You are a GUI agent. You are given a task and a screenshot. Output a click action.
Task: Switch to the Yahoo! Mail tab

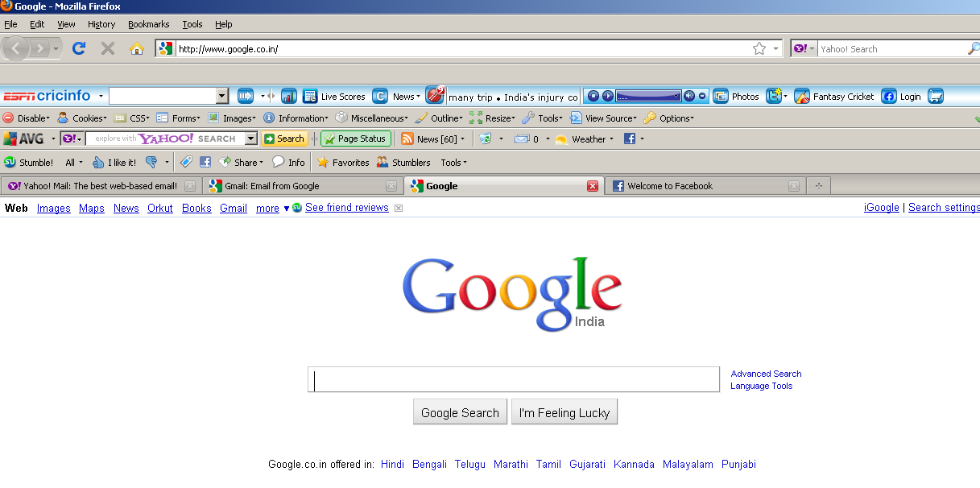coord(101,186)
